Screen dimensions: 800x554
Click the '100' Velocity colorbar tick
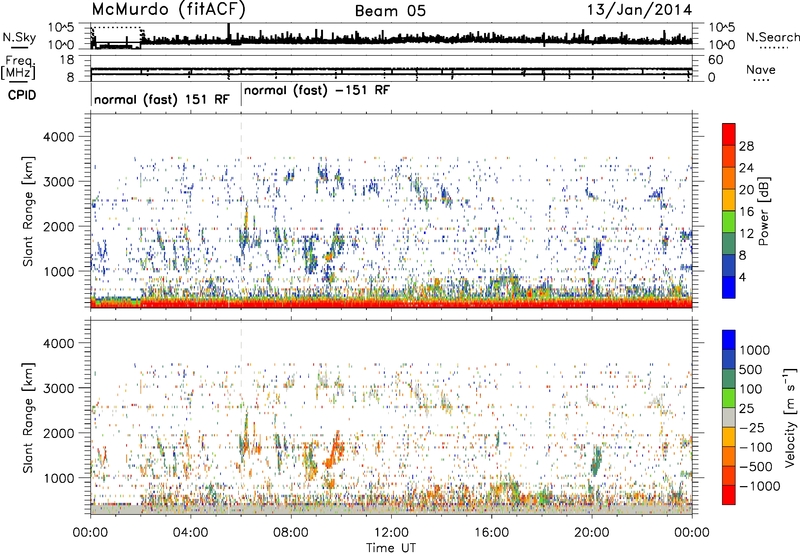[x=751, y=389]
